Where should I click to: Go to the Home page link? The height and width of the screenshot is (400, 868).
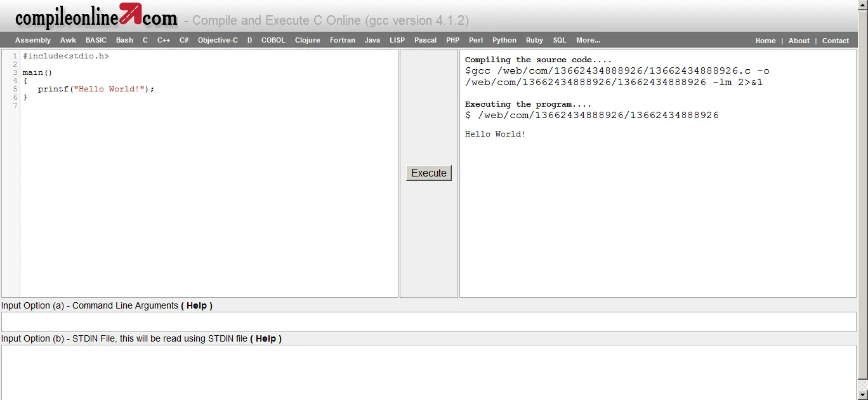pyautogui.click(x=765, y=41)
